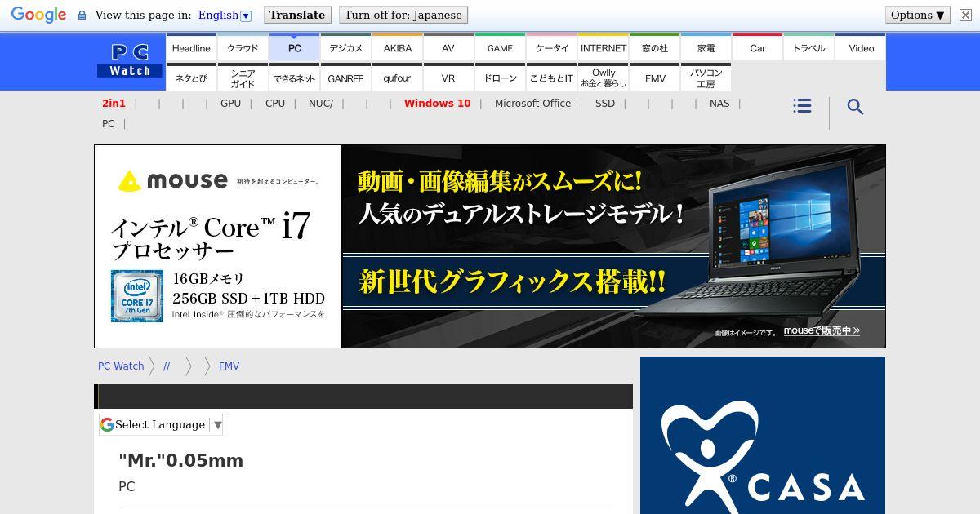Click the CASA advertisement
Image resolution: width=980 pixels, height=514 pixels.
point(763,435)
